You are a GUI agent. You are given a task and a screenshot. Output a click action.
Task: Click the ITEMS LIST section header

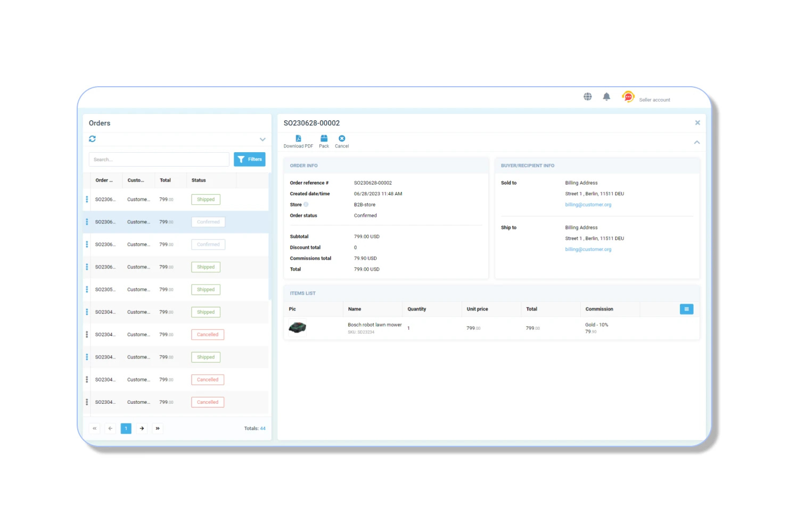pos(302,294)
